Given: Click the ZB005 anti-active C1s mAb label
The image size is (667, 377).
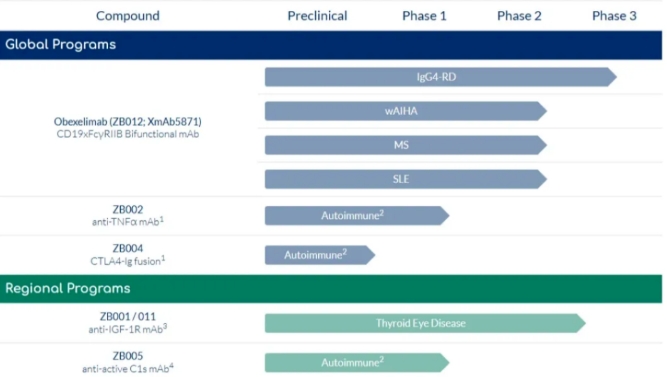Looking at the screenshot, I should coord(128,362).
